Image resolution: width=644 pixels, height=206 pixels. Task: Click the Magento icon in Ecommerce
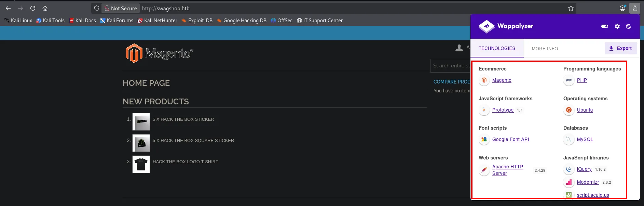tap(484, 80)
